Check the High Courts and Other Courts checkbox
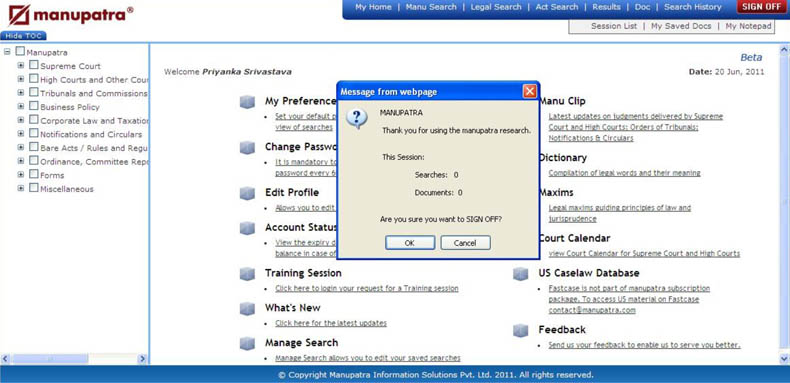The image size is (790, 383). coord(33,79)
